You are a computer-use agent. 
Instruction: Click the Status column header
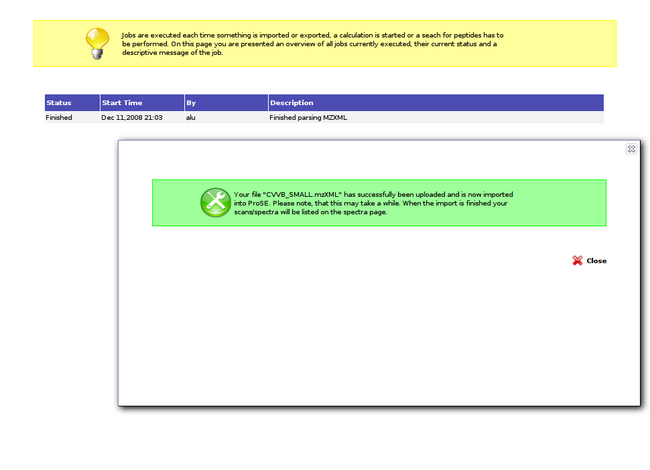[72, 103]
